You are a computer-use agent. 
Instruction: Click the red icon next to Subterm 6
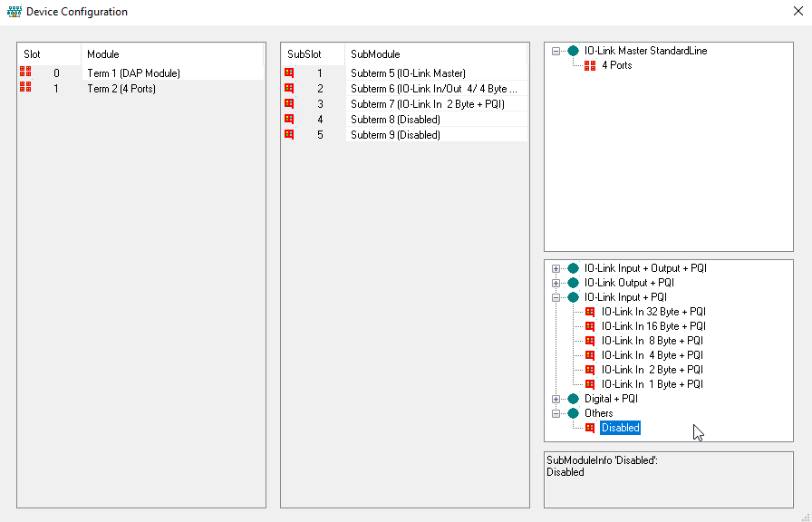pyautogui.click(x=288, y=88)
